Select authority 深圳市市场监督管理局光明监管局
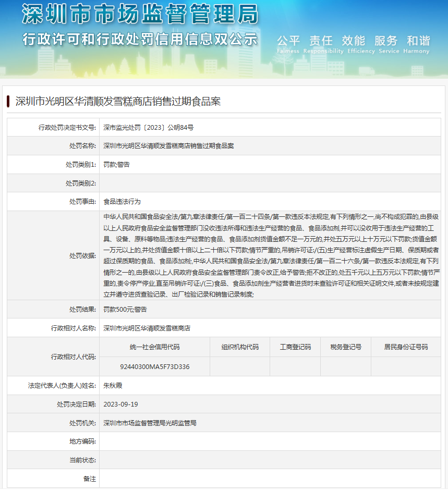 point(150,423)
